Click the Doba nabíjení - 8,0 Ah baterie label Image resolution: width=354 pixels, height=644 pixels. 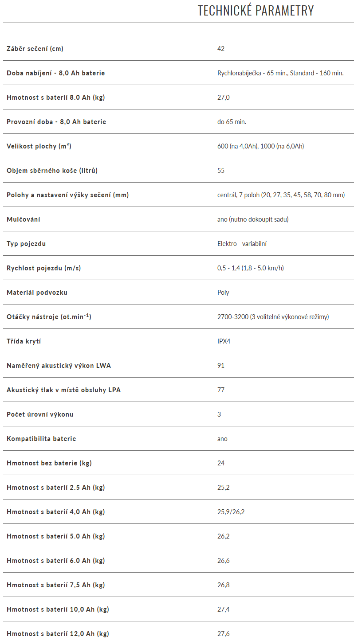(x=56, y=73)
